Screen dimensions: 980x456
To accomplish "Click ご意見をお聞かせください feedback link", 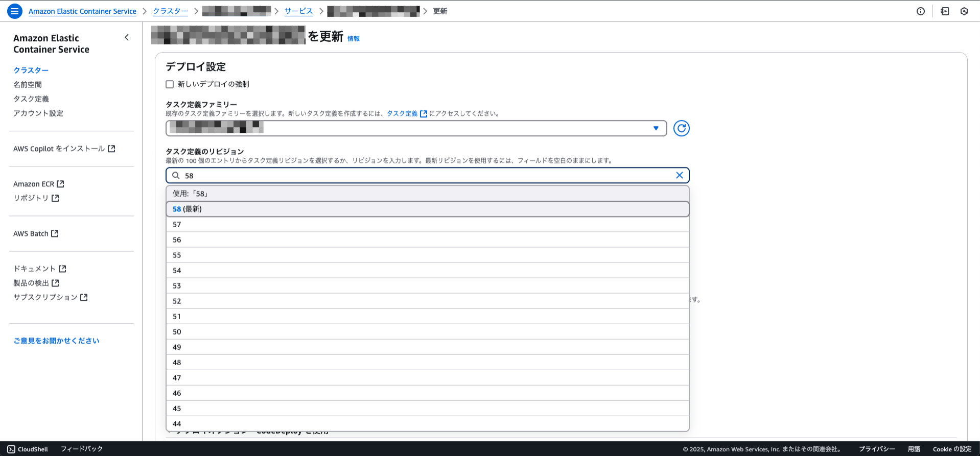I will tap(56, 341).
